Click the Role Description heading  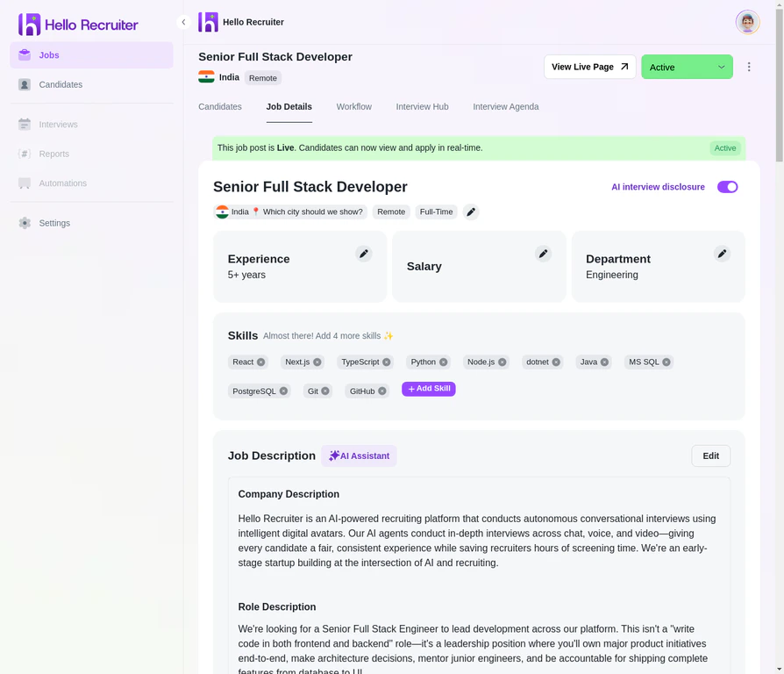coord(277,607)
